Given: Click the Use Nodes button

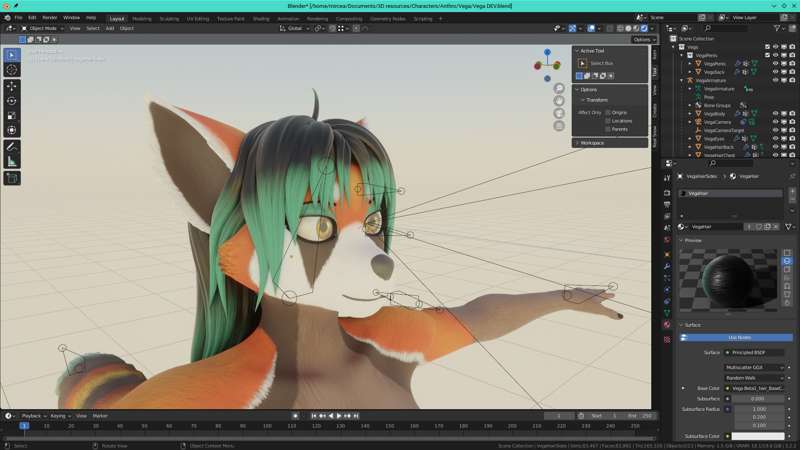Looking at the screenshot, I should [739, 337].
